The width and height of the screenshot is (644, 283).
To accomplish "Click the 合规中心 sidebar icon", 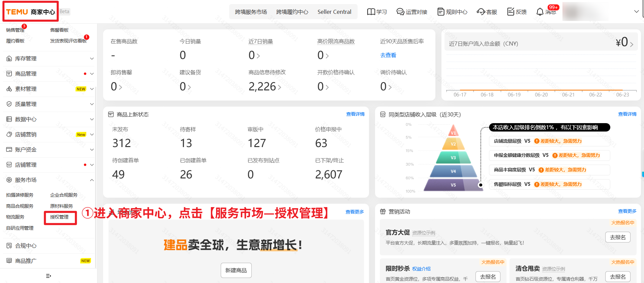I will tap(9, 246).
